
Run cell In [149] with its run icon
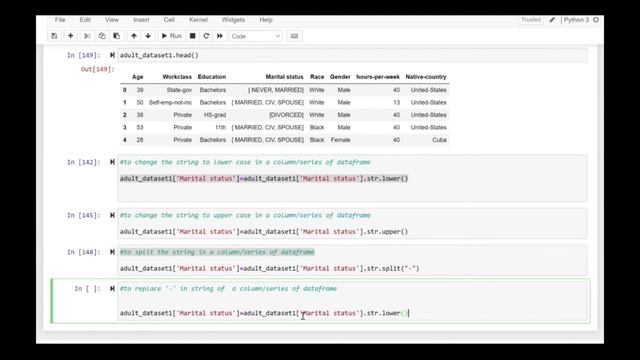click(112, 55)
